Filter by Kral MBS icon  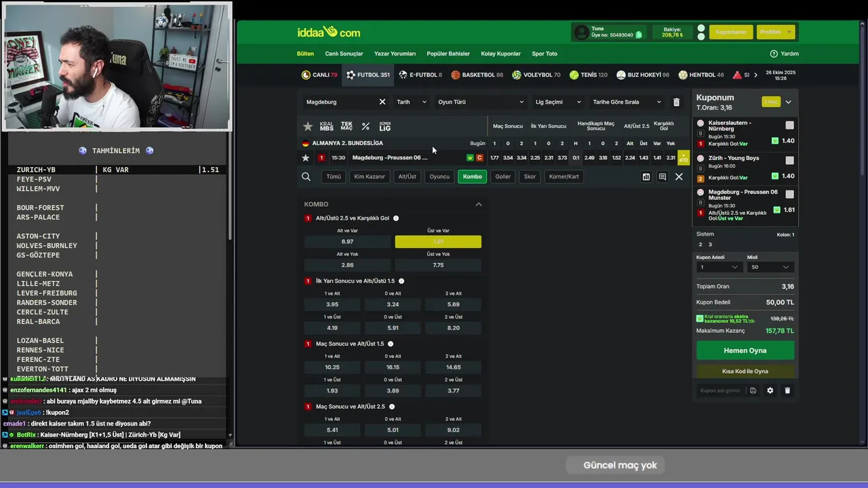pyautogui.click(x=326, y=127)
